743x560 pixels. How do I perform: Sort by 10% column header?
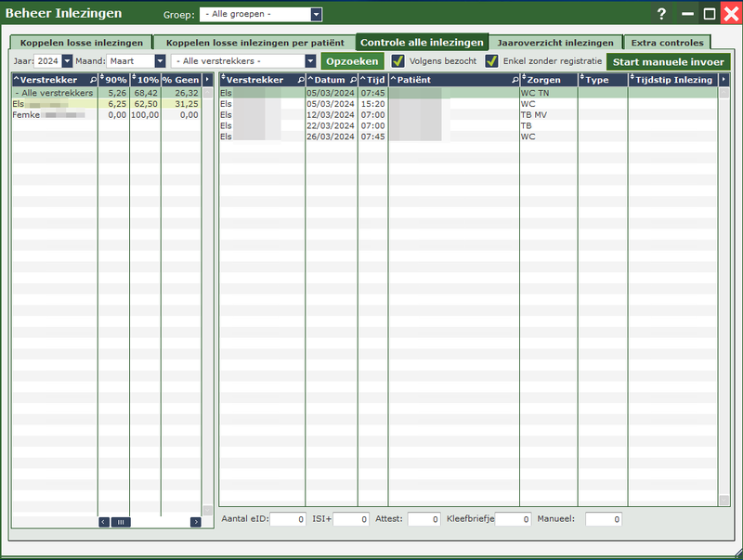coord(146,80)
